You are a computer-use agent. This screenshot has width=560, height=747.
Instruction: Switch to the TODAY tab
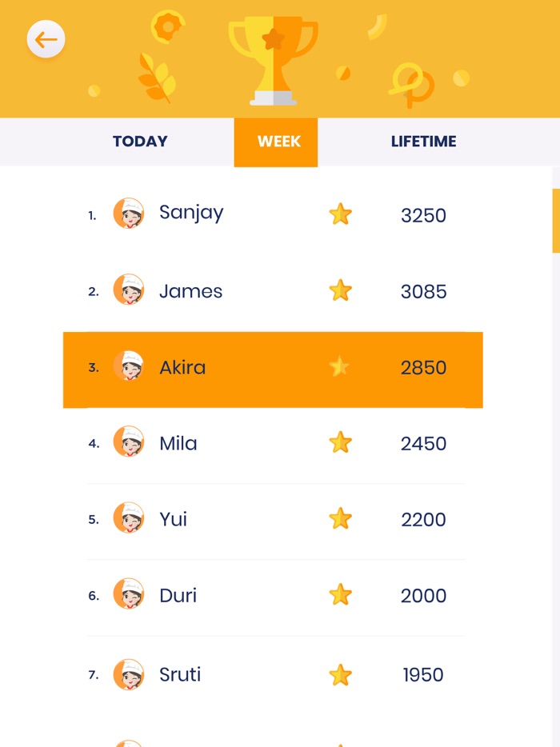pyautogui.click(x=140, y=142)
